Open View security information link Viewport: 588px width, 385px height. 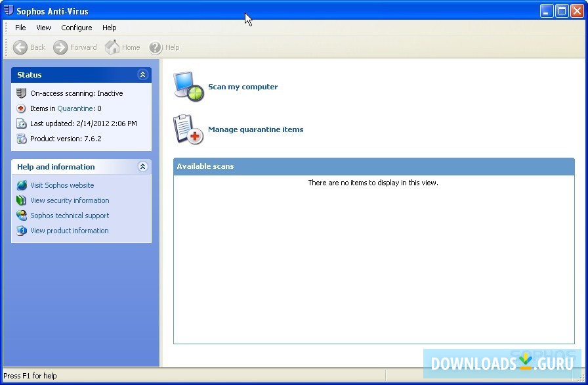pyautogui.click(x=70, y=200)
